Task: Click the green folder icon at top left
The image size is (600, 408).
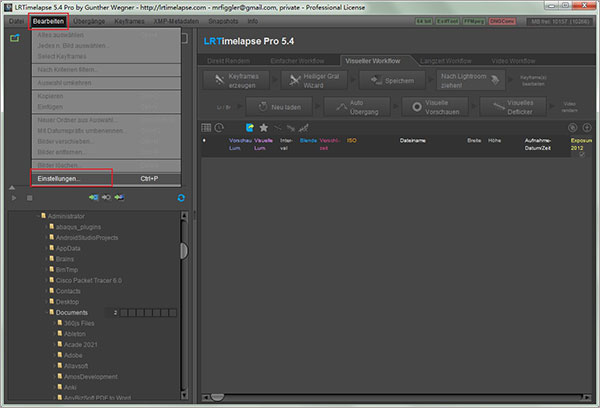Action: pyautogui.click(x=15, y=38)
